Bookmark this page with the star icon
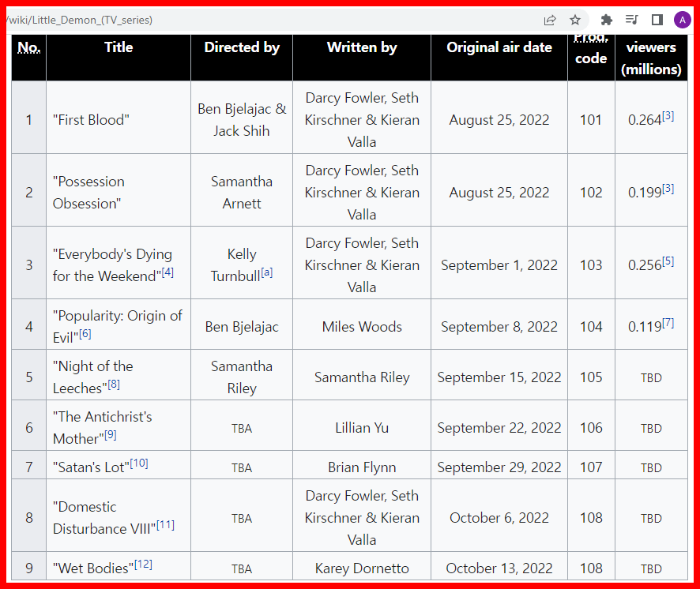 tap(575, 20)
